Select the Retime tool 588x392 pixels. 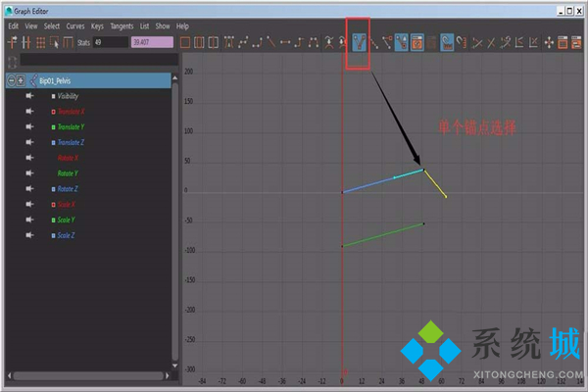pos(68,42)
